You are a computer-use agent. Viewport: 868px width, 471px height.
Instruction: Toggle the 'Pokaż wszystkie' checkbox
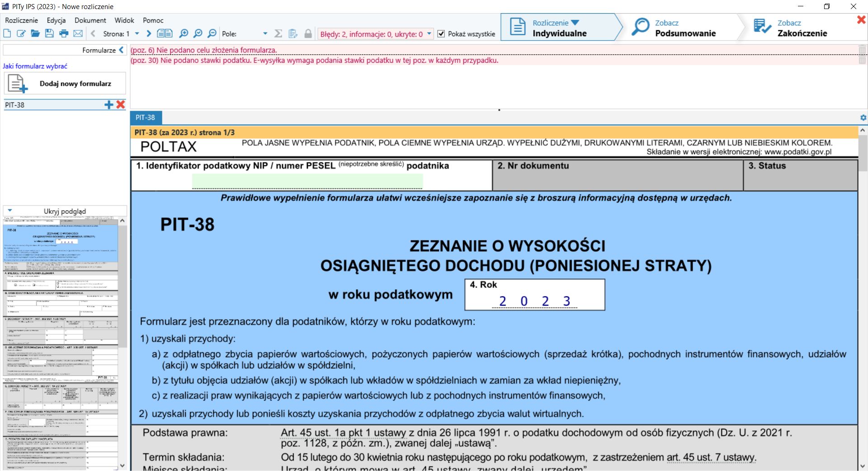pos(441,34)
